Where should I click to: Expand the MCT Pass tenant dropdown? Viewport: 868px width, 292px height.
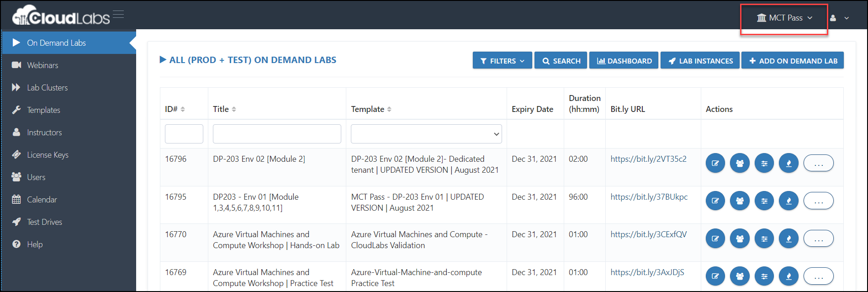784,18
